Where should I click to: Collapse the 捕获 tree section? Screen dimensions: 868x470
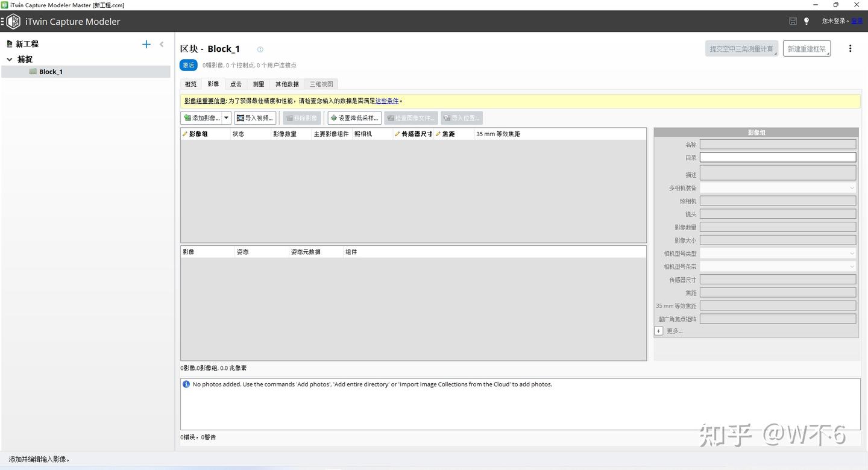click(10, 58)
